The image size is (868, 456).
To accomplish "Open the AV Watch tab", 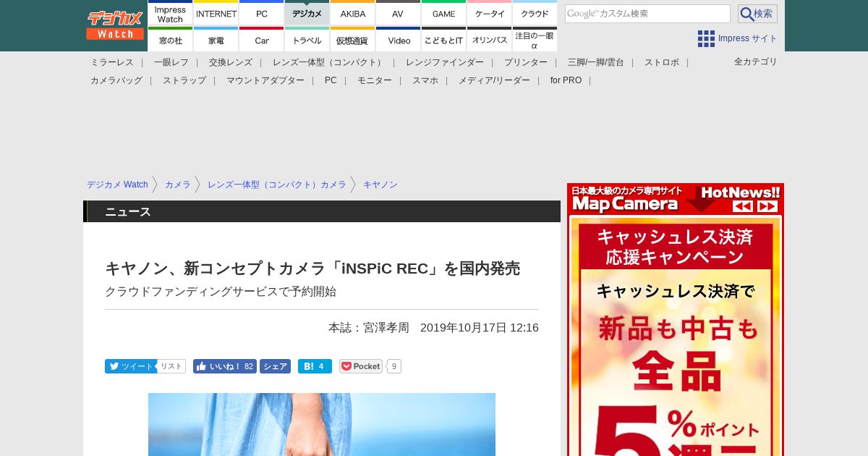I will point(398,13).
